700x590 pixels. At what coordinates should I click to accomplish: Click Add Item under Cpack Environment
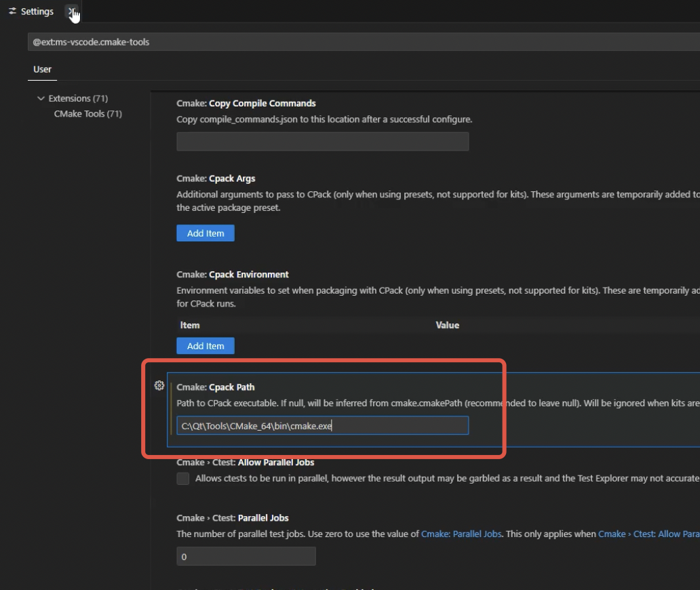[205, 346]
